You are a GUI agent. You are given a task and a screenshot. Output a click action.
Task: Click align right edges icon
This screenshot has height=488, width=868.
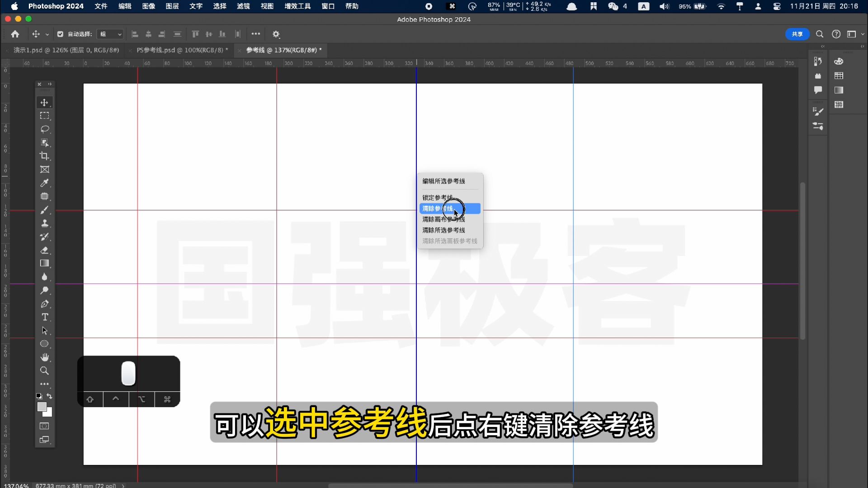161,34
